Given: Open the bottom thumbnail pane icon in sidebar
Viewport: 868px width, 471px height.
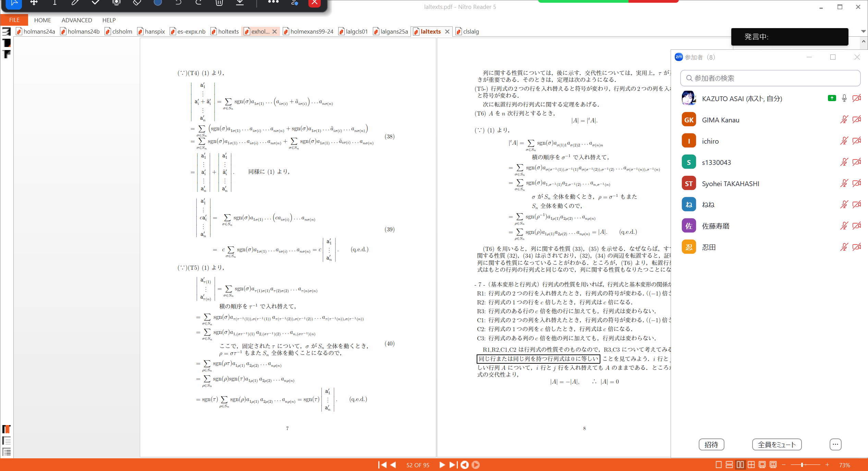Looking at the screenshot, I should pos(7,452).
